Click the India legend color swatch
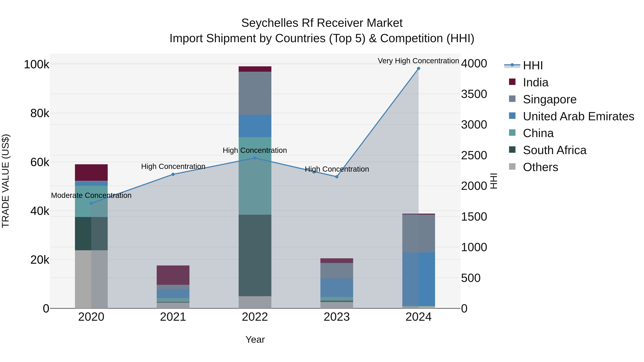The image size is (644, 362). 512,82
